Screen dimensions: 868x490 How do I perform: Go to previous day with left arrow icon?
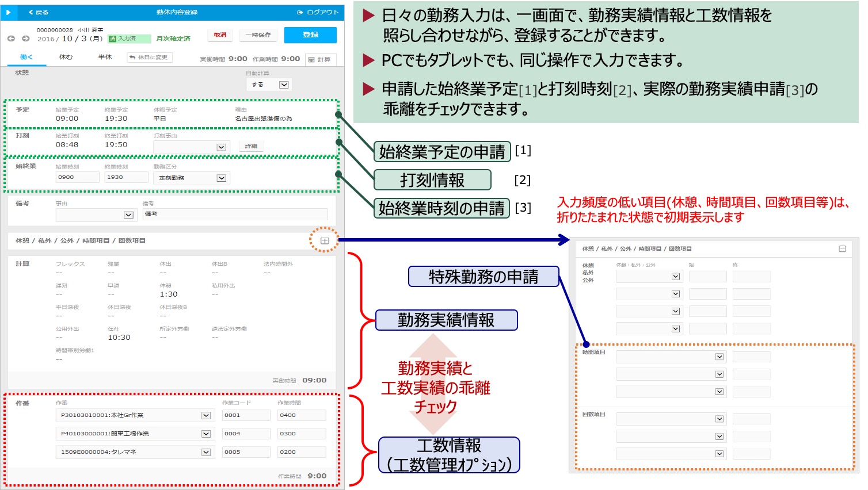(x=11, y=39)
